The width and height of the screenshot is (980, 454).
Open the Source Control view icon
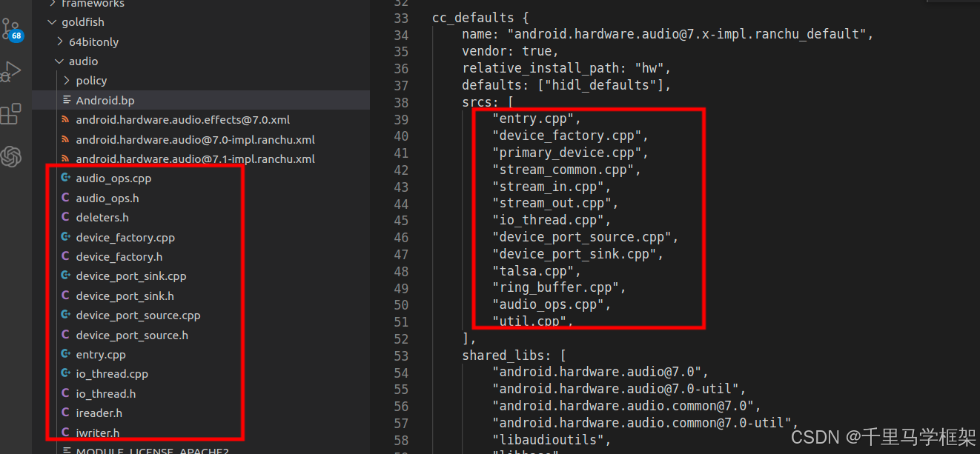[11, 30]
